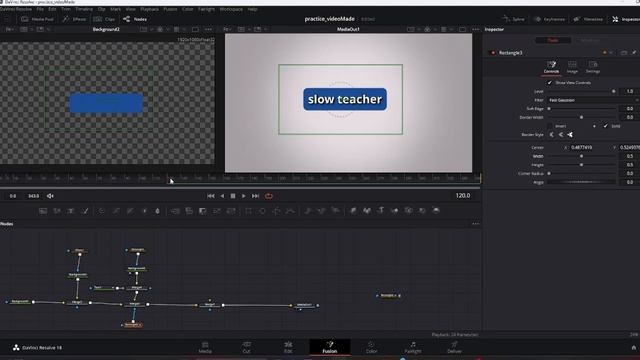
Task: Switch to the Edit page tab
Action: pyautogui.click(x=288, y=347)
